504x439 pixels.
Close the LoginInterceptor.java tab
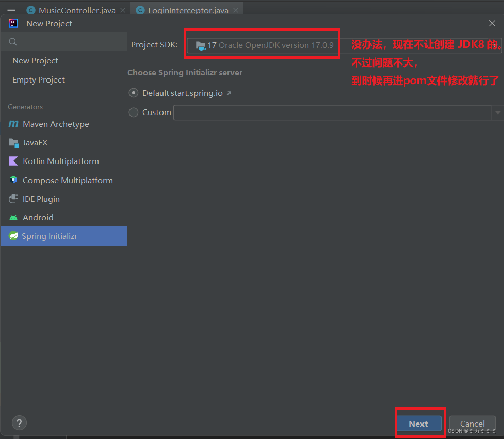tap(236, 11)
